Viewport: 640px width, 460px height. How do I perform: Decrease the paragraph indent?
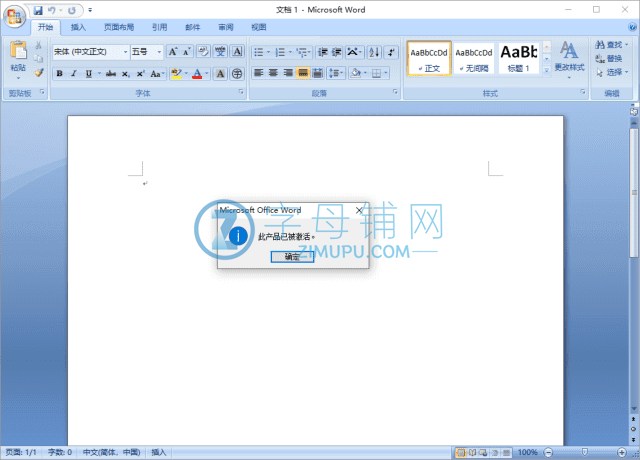323,52
